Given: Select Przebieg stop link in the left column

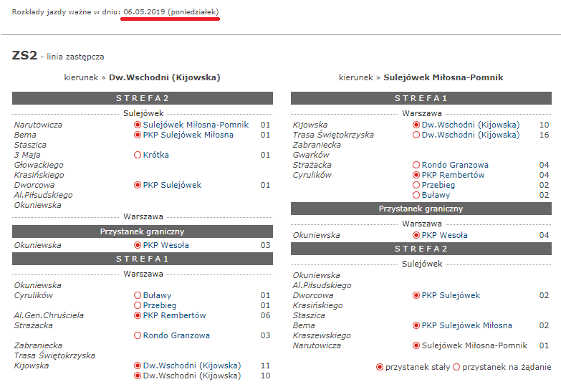Looking at the screenshot, I should coord(159,305).
